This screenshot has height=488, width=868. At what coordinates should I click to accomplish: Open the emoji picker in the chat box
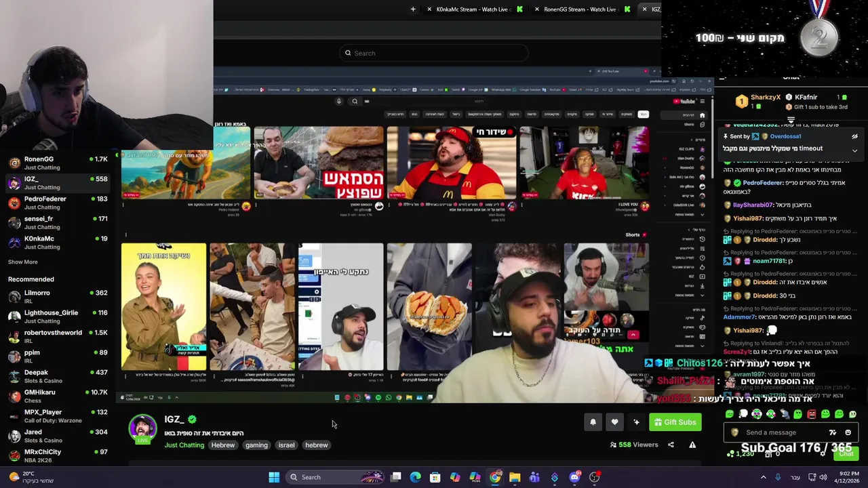pos(848,432)
